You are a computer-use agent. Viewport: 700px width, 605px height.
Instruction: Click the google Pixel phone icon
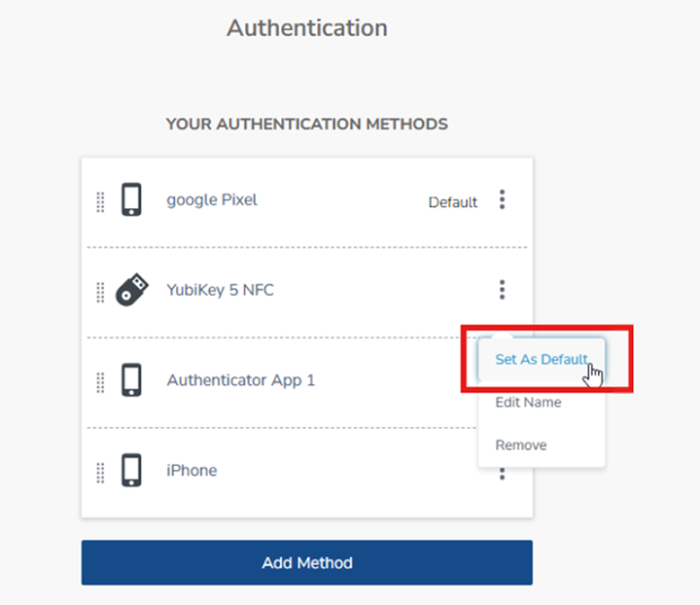(x=131, y=200)
